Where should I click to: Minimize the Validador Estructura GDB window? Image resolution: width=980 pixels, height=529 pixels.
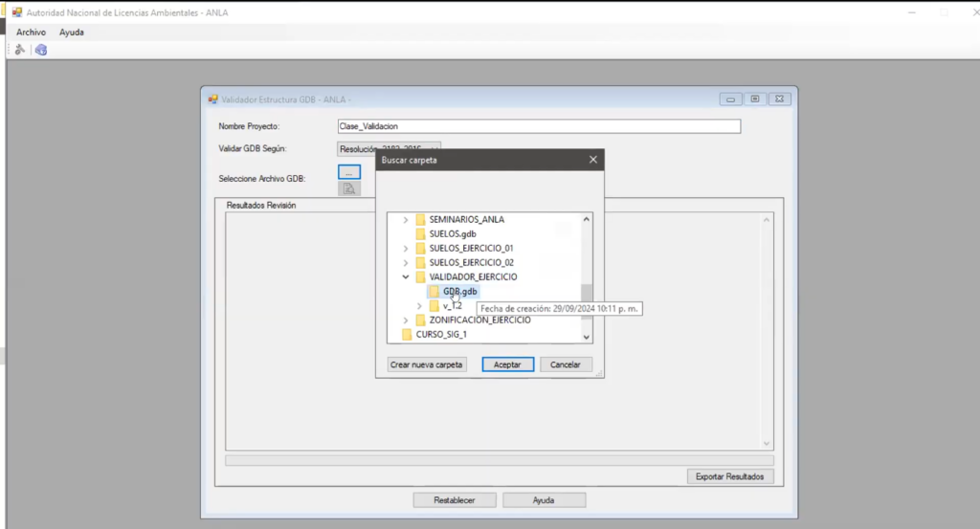(x=730, y=99)
